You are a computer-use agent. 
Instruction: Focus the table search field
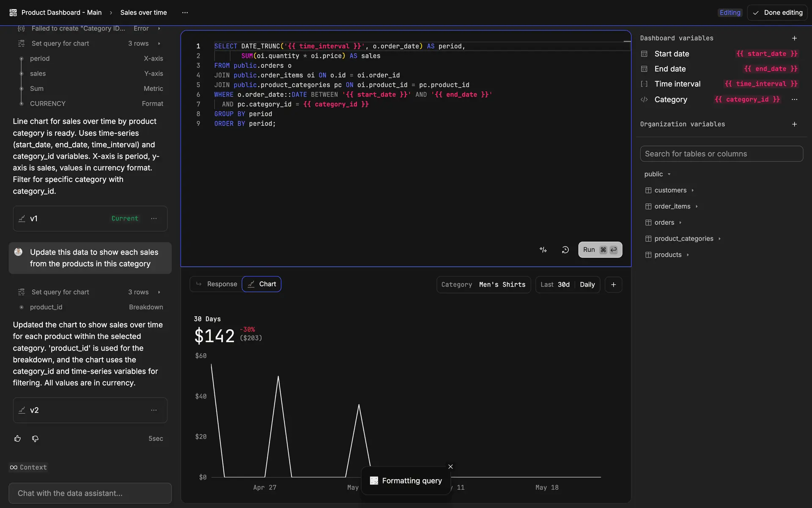(721, 154)
